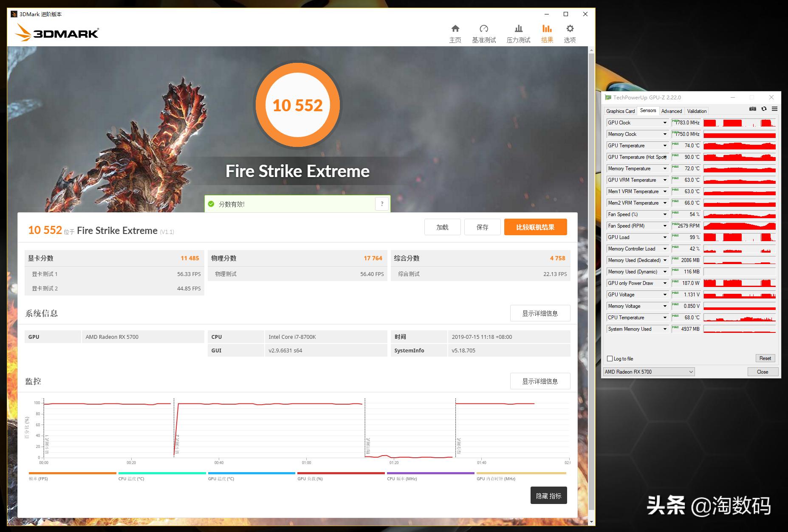Click the GPU cell AMD Radeon RX 5700
This screenshot has height=532, width=788.
point(143,337)
